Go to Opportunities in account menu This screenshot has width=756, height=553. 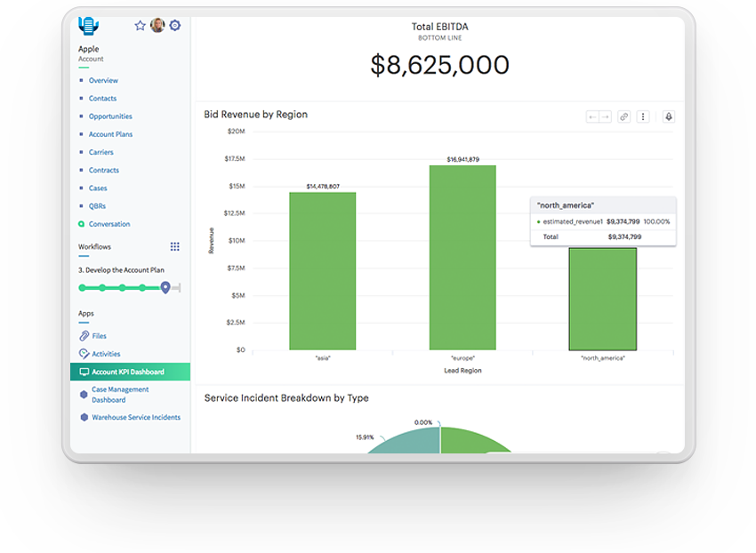coord(110,116)
